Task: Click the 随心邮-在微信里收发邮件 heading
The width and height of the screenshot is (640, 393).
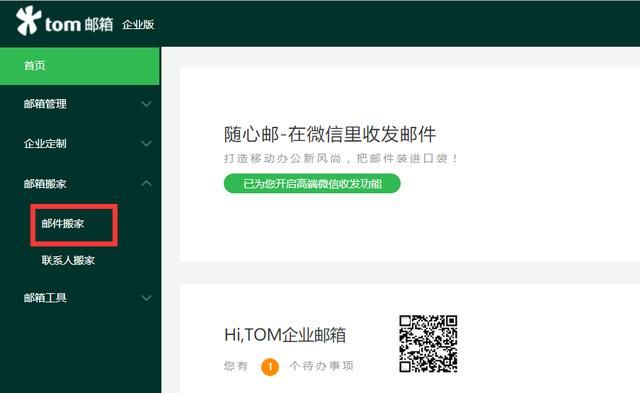Action: point(330,135)
